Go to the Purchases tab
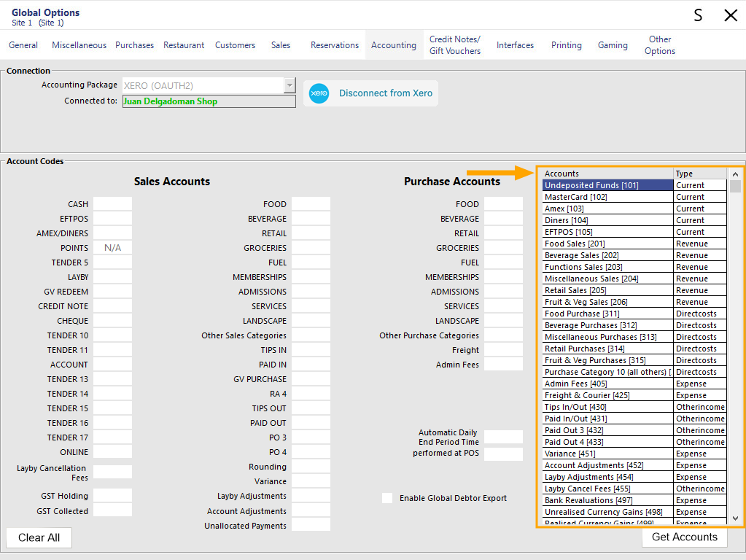This screenshot has width=746, height=560. (x=135, y=45)
